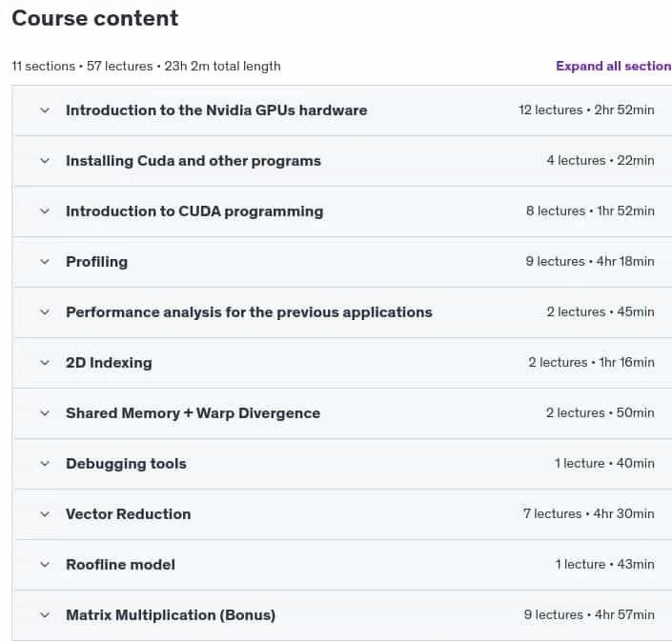This screenshot has width=672, height=641.
Task: Click the 9 lectures • 4hr 57min label
Action: point(589,615)
